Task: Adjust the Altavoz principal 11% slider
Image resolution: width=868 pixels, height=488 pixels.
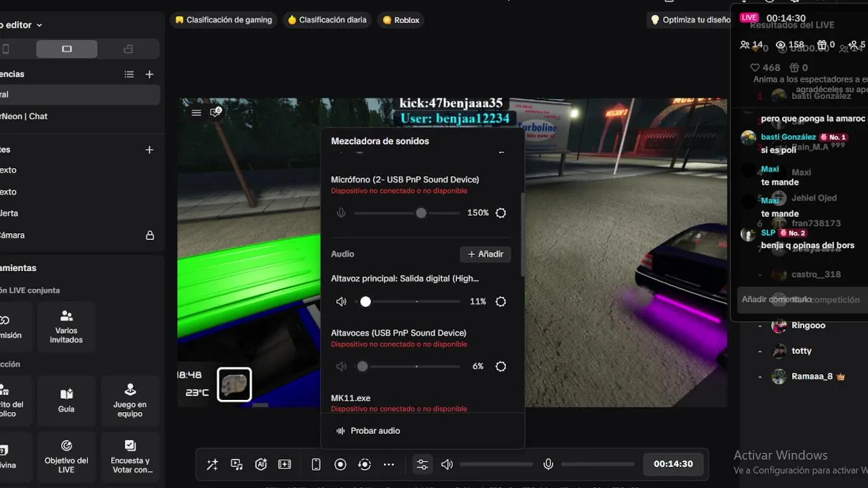Action: point(407,302)
